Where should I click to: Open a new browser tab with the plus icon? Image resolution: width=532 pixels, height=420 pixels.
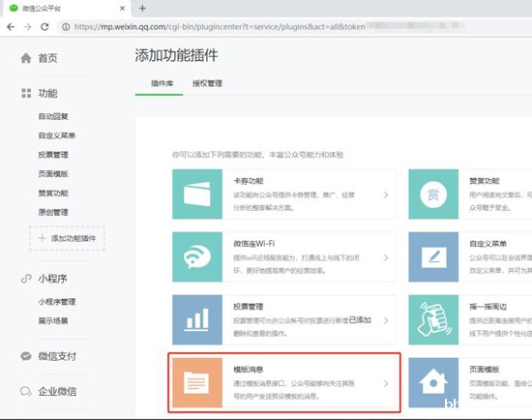(142, 8)
